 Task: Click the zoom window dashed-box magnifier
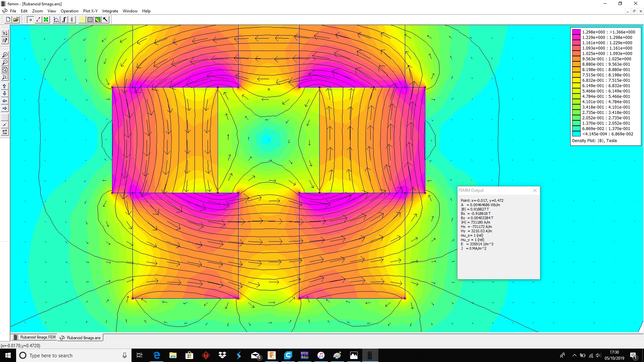pos(5,77)
